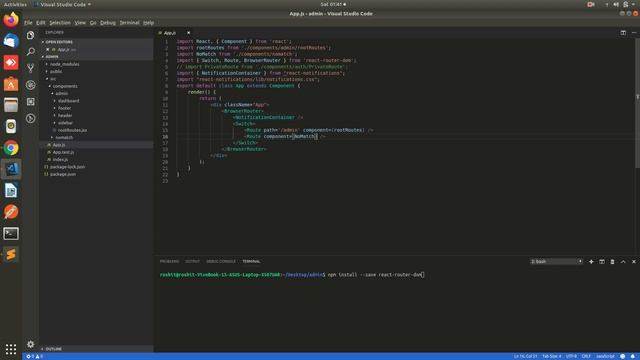Split the editor to the right
This screenshot has height=360, width=640.
point(623,33)
